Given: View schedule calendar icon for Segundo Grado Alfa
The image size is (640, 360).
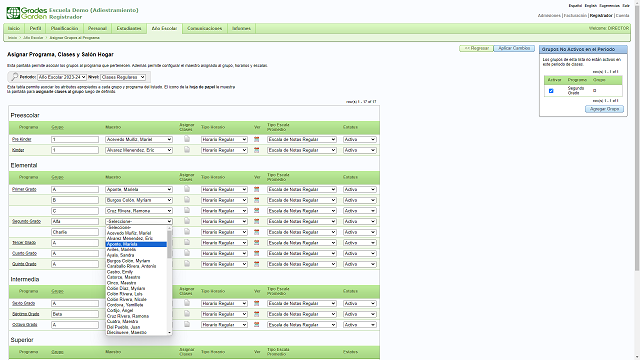Looking at the screenshot, I should pos(256,221).
